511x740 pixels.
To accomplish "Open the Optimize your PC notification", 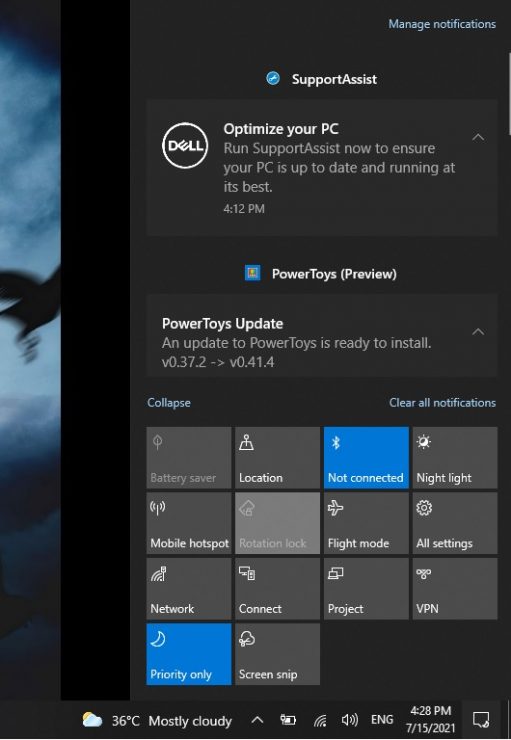I will pos(322,168).
